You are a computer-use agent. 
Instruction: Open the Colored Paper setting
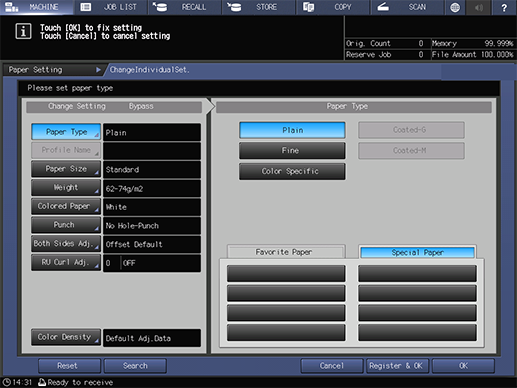point(66,206)
